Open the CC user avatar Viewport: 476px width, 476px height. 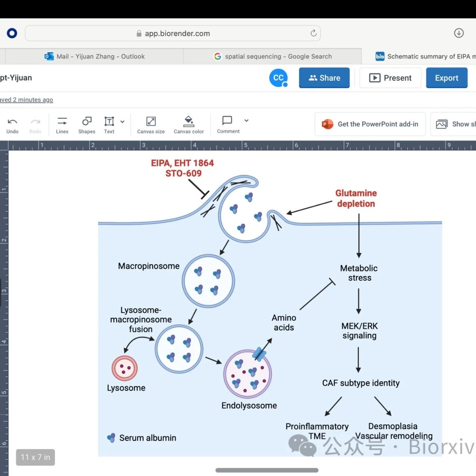coord(279,78)
